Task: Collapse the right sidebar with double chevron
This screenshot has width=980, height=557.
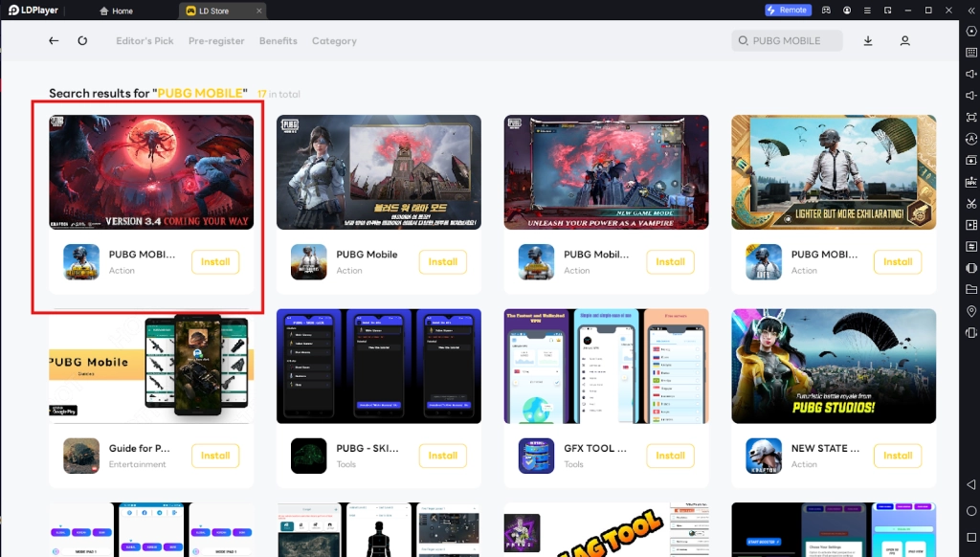Action: [971, 11]
